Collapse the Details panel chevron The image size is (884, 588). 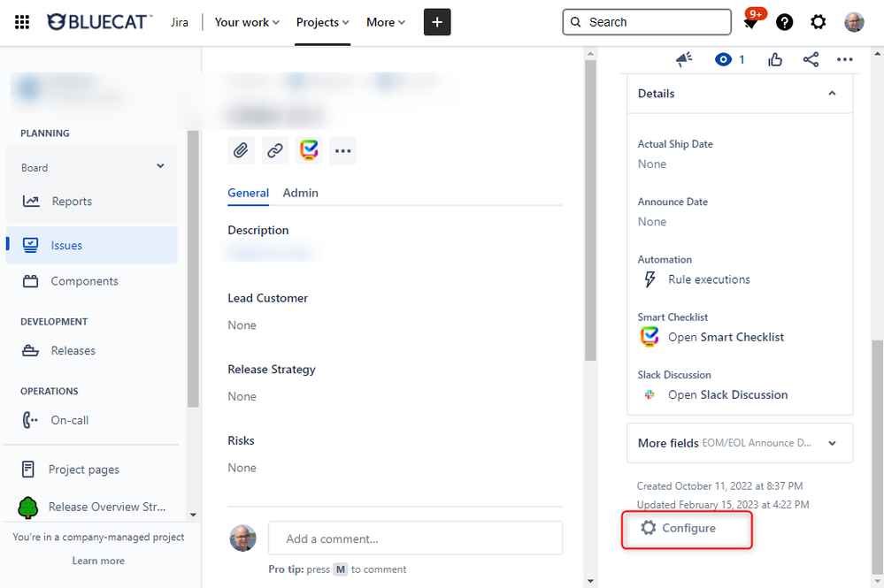(x=832, y=94)
